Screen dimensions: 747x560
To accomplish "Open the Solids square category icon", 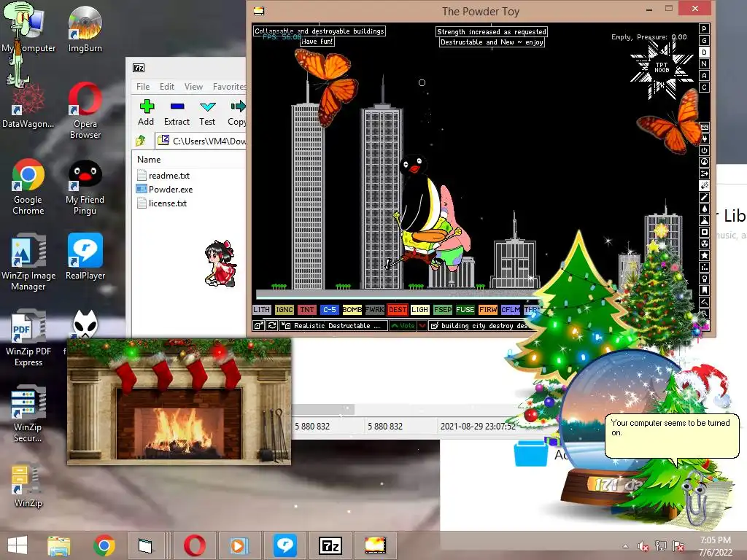I will click(705, 232).
